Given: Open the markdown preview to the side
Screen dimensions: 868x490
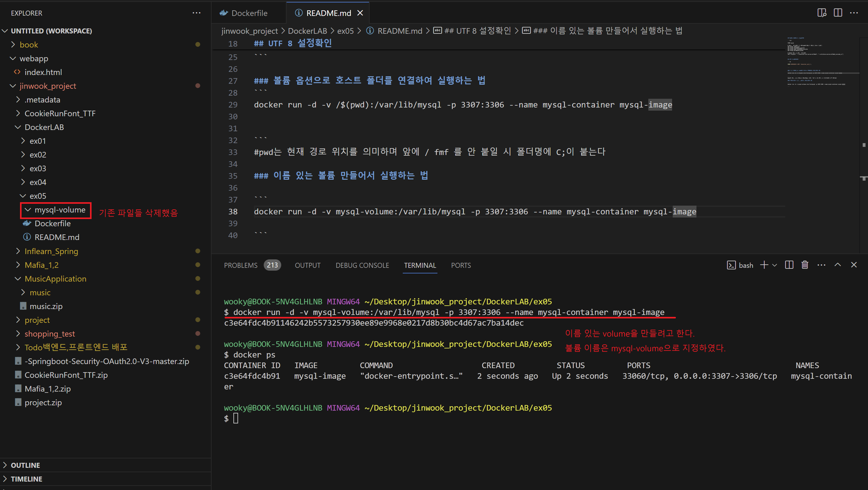Looking at the screenshot, I should click(x=821, y=13).
